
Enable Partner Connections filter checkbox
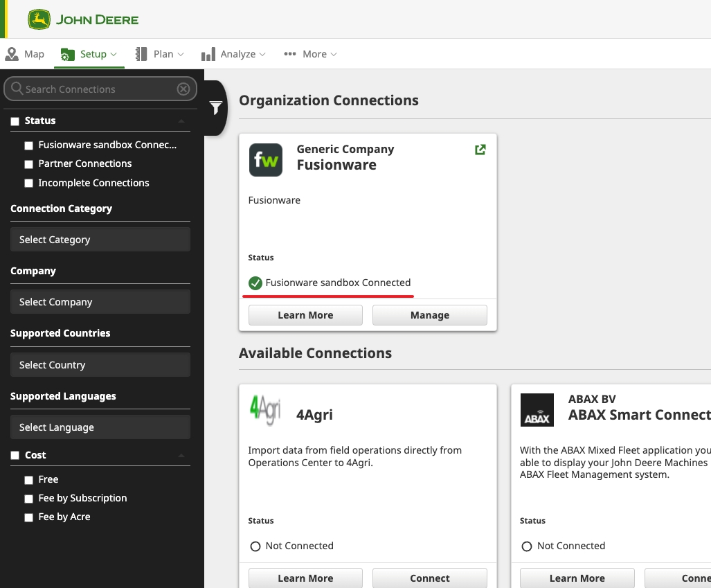(x=28, y=164)
